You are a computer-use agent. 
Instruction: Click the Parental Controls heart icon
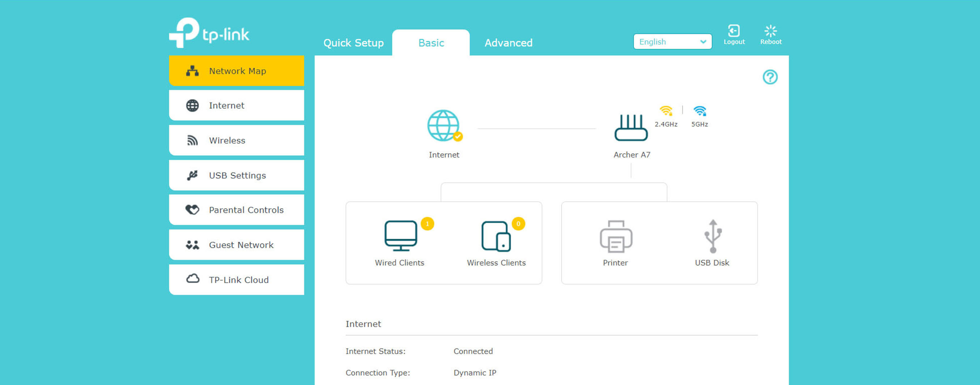[x=192, y=209]
